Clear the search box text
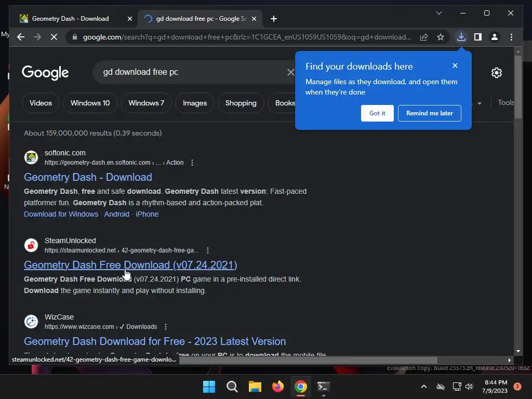Image resolution: width=532 pixels, height=399 pixels. pos(290,72)
